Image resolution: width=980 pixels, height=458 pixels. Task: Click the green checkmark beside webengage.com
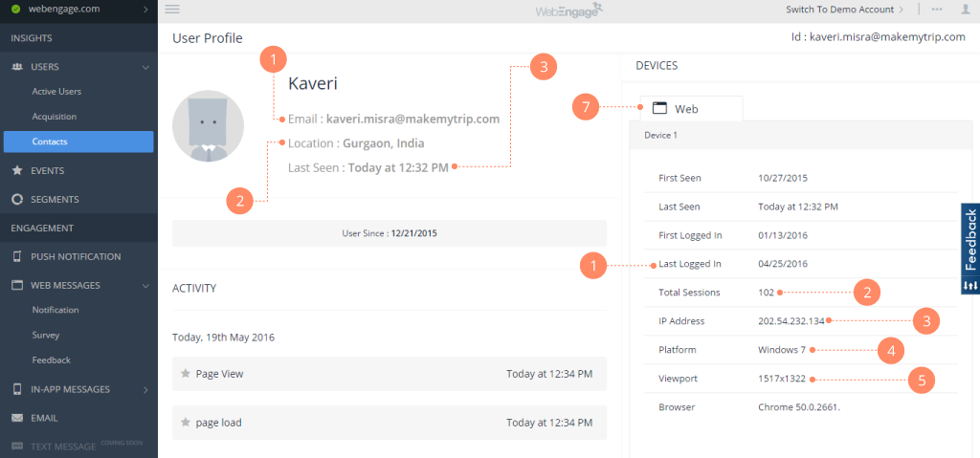click(x=15, y=10)
